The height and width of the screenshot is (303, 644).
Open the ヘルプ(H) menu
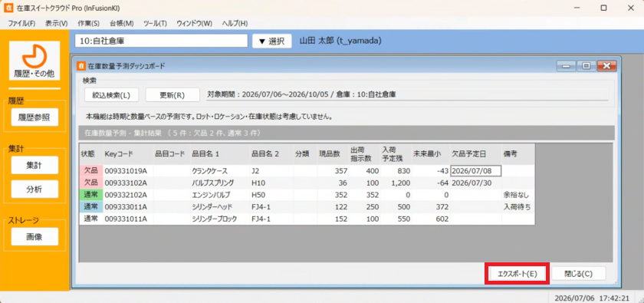pyautogui.click(x=235, y=24)
